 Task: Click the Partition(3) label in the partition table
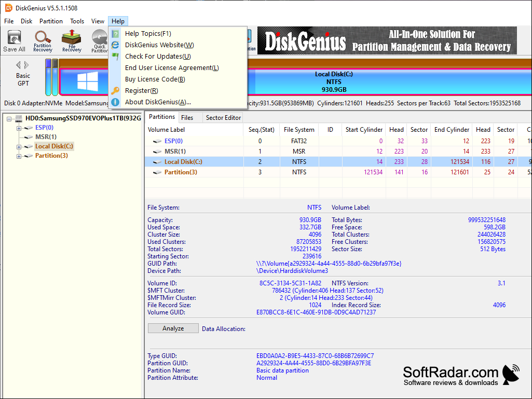[181, 172]
